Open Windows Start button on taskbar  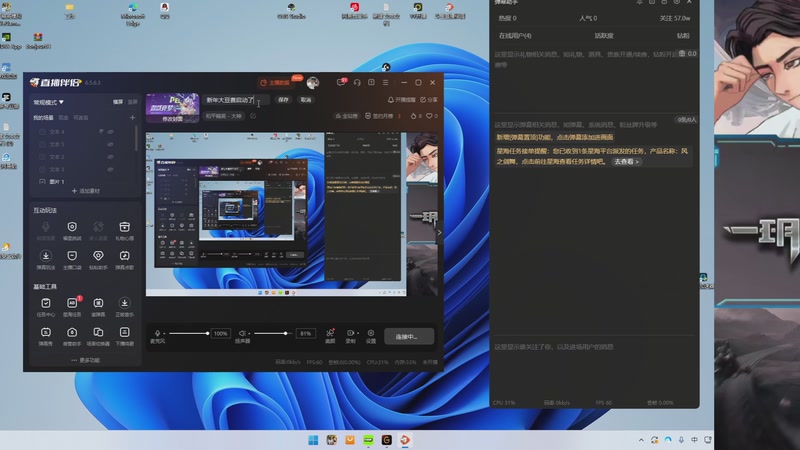313,440
